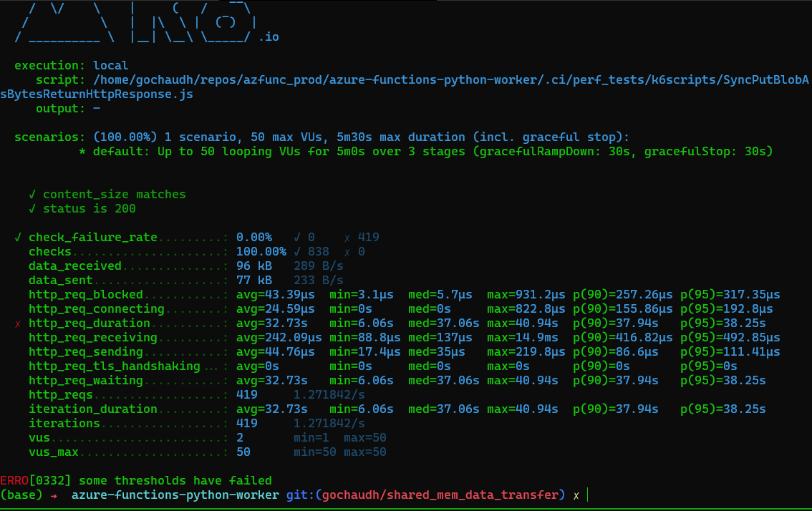Click 'min=1' in the vus row
Viewport: 812px width, 511px height.
click(x=311, y=438)
